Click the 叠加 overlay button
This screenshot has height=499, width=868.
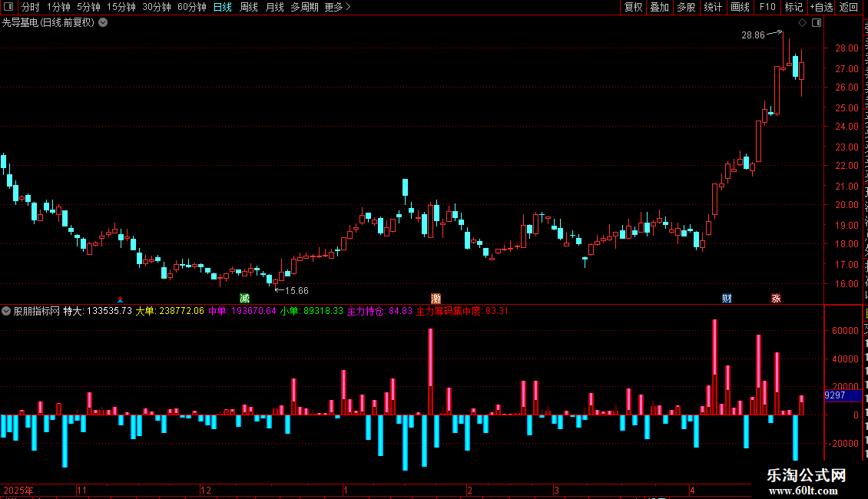coord(660,7)
